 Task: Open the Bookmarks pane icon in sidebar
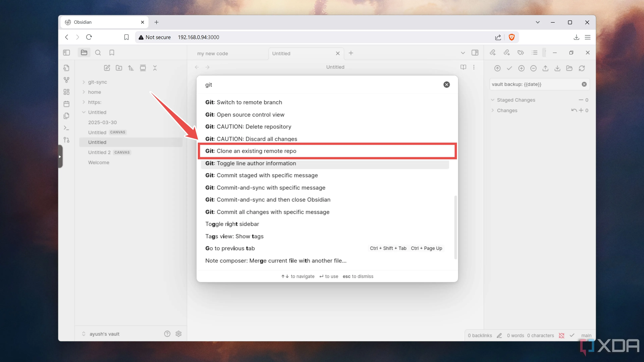112,52
